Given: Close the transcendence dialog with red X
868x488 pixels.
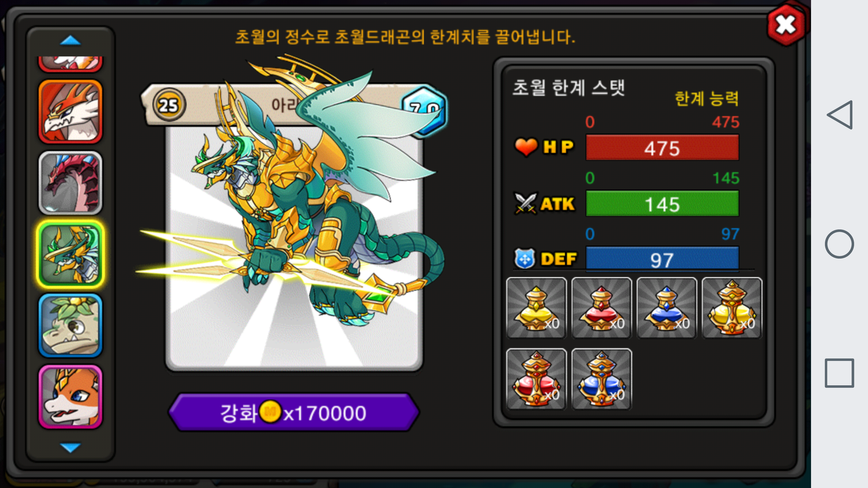Looking at the screenshot, I should tap(786, 25).
